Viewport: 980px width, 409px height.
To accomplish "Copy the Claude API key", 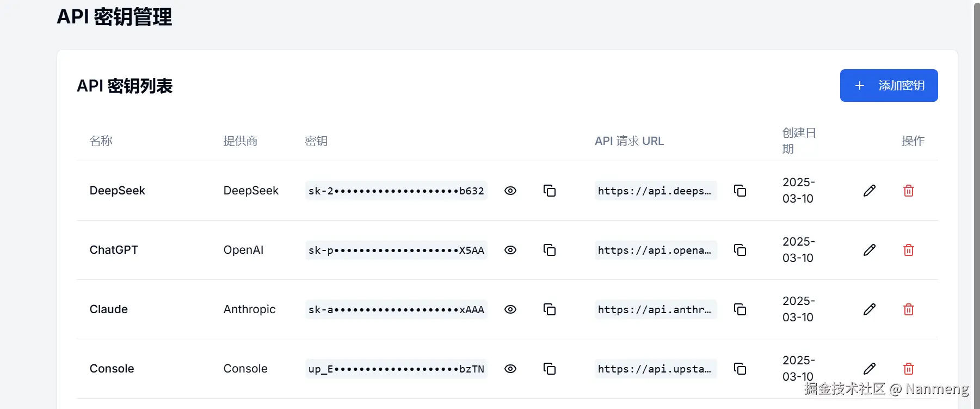I will click(x=550, y=309).
